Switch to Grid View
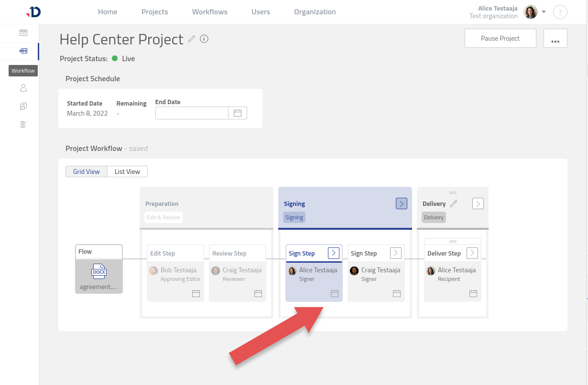 tap(87, 171)
